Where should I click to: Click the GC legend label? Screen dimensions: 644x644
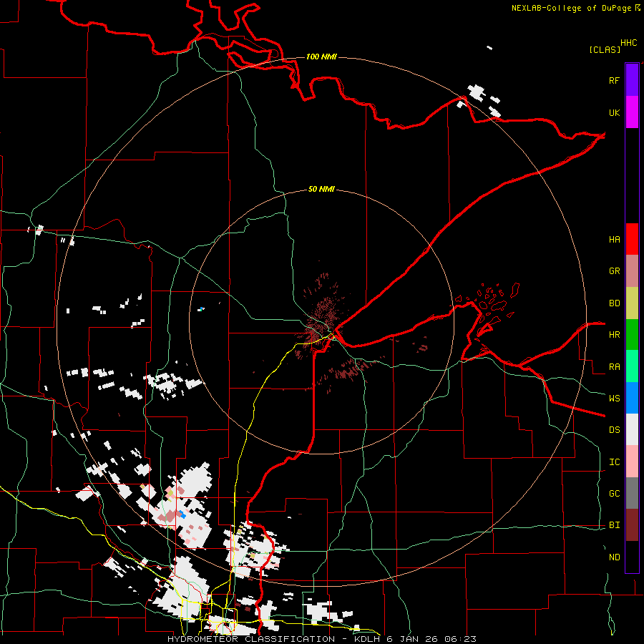tap(614, 494)
